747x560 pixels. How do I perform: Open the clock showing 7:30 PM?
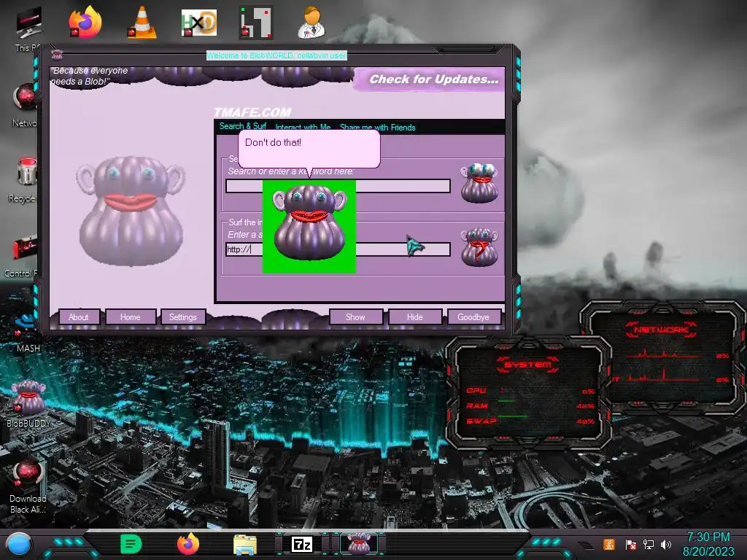(708, 544)
